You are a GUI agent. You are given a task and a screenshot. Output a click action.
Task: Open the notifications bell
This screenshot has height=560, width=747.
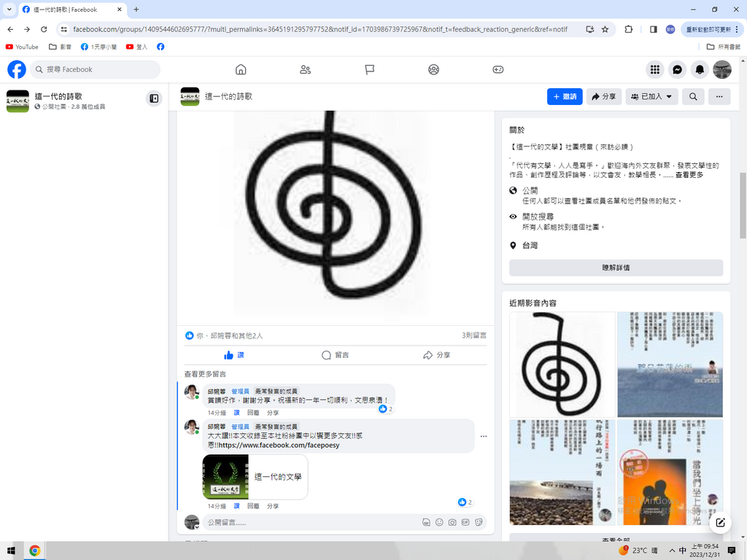pos(700,69)
